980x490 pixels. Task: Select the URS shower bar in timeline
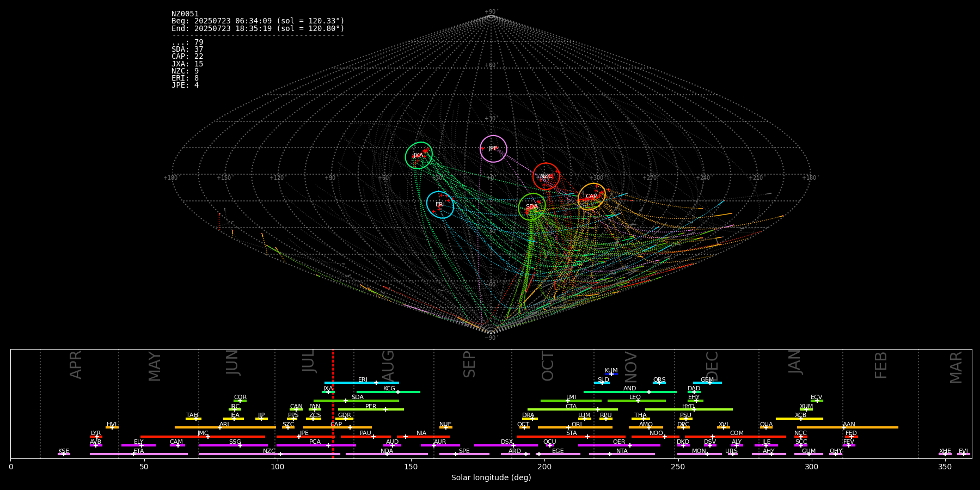tap(732, 454)
